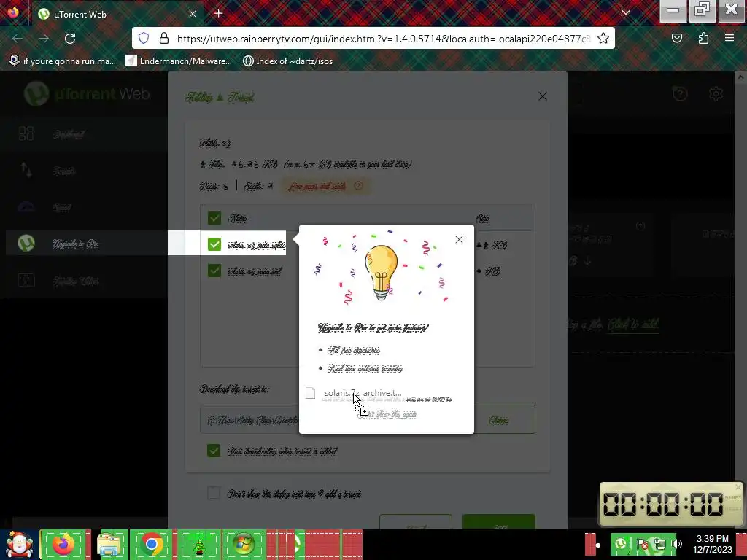Open Endermanch/Malware bookmark
747x560 pixels.
179,61
